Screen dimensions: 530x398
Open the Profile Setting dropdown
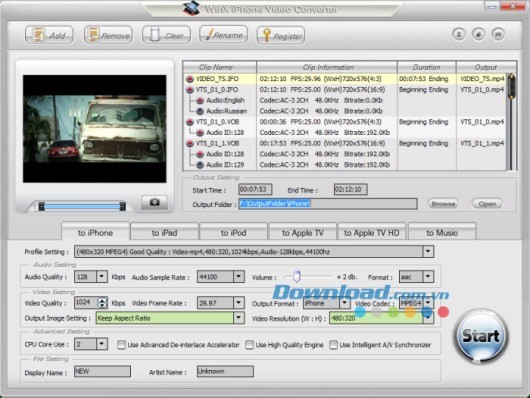tap(428, 252)
